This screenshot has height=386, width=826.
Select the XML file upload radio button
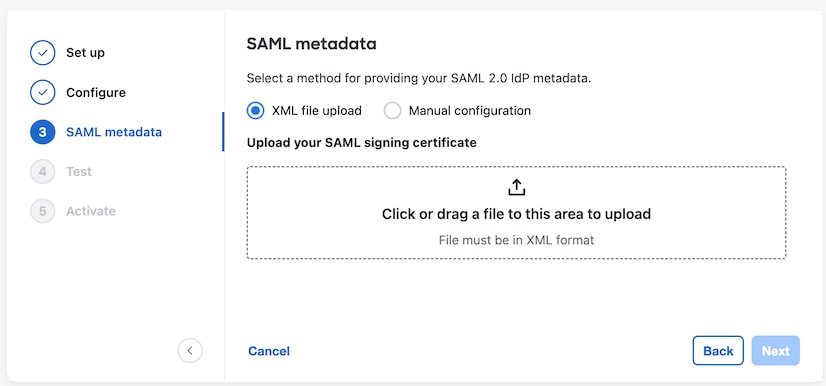tap(255, 111)
